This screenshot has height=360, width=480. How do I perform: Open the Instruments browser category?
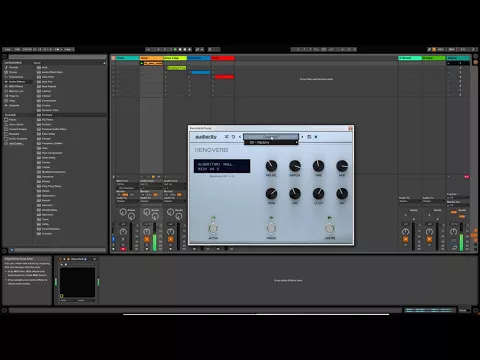(x=15, y=77)
